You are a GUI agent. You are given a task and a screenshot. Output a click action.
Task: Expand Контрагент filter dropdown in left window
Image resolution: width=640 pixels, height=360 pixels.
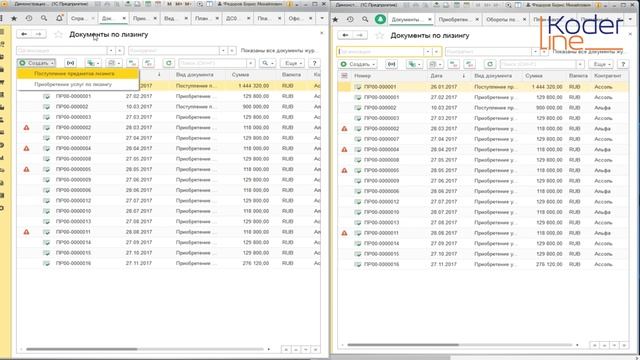[x=223, y=51]
